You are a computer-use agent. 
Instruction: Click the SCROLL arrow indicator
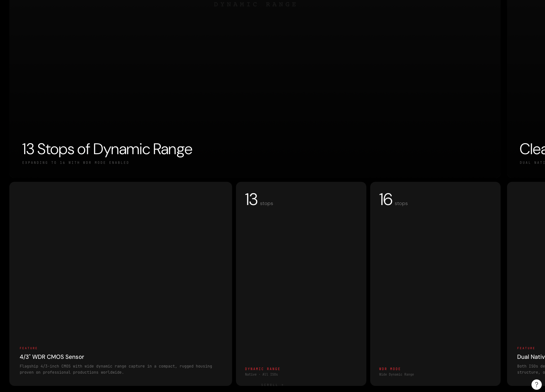point(272,385)
